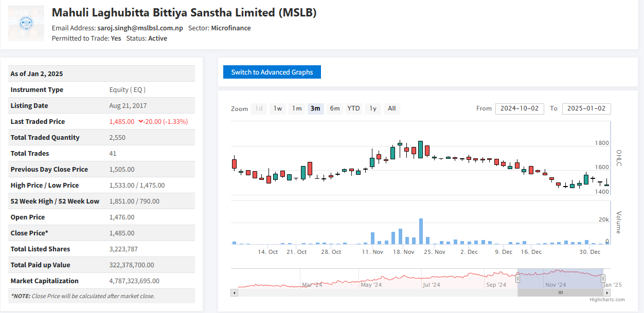Show All data range in chart
This screenshot has height=313, width=644.
point(391,108)
